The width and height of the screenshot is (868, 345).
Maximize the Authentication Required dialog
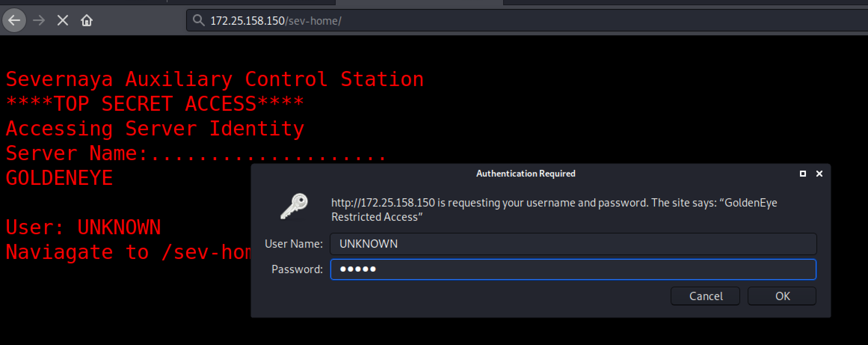coord(803,174)
